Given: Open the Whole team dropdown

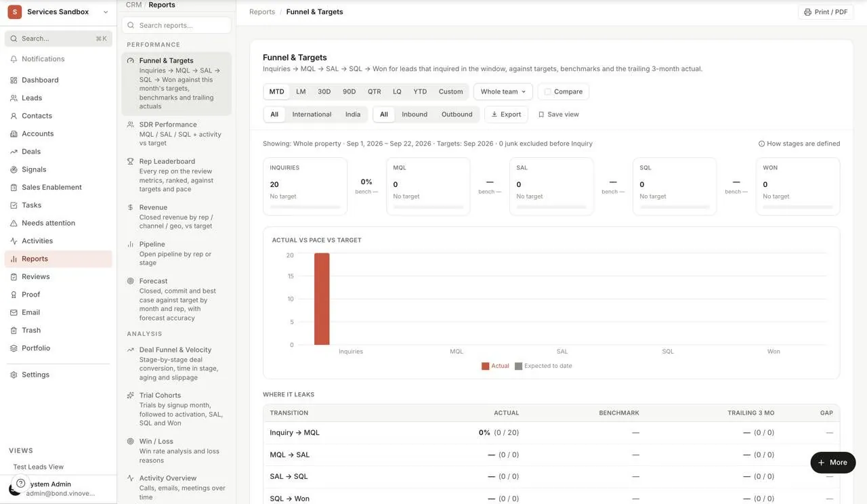Looking at the screenshot, I should pos(503,91).
